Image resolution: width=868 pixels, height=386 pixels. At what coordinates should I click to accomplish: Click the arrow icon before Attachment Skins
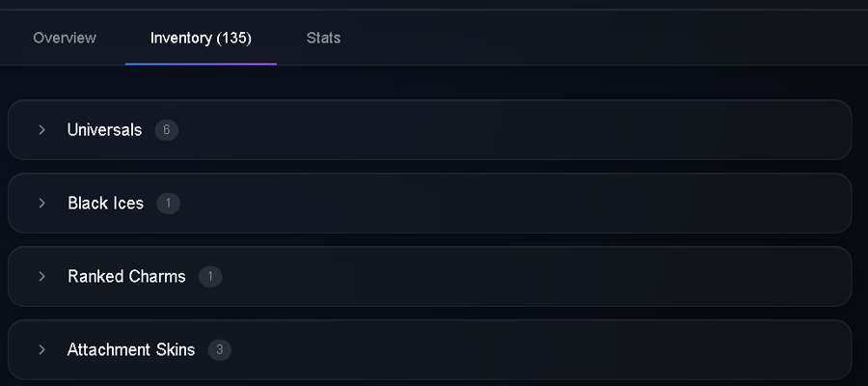point(42,349)
